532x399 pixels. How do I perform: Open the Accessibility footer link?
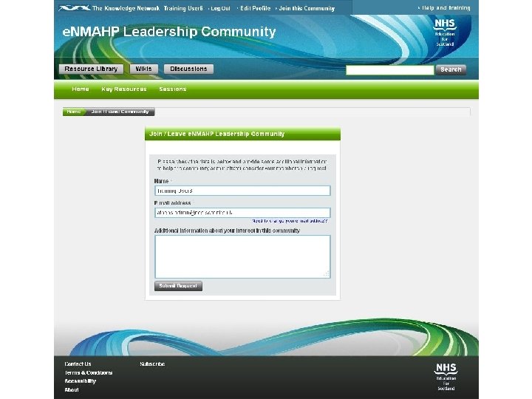click(80, 381)
